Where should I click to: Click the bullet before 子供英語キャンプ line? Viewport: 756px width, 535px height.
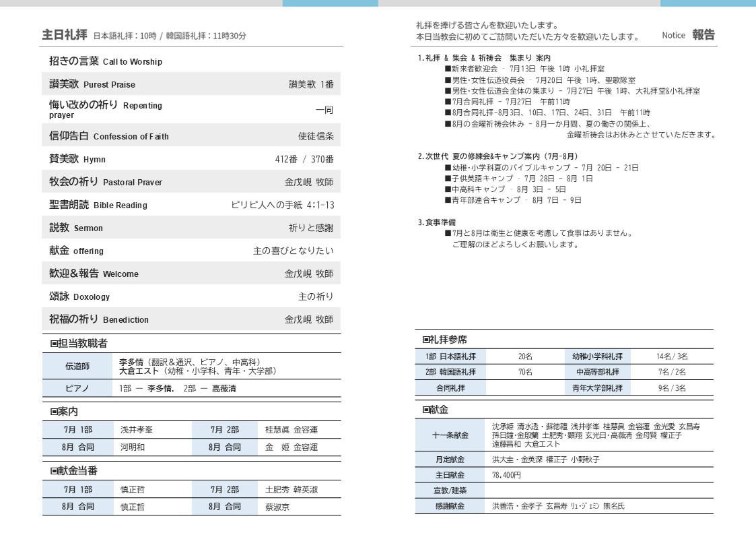pos(448,179)
